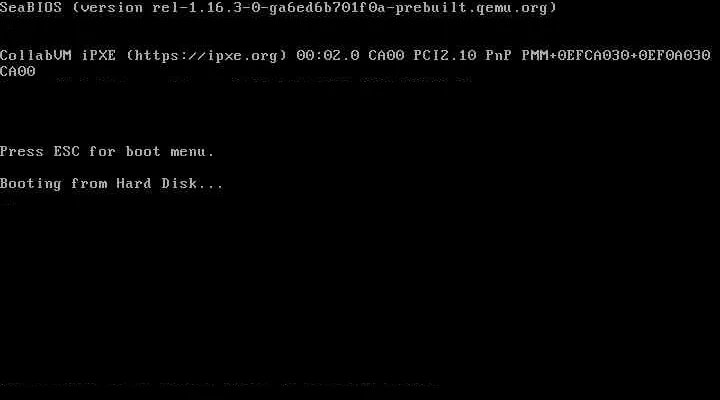Click the 00:02.0 PCI address
Image resolution: width=720 pixels, height=400 pixels.
[328, 56]
